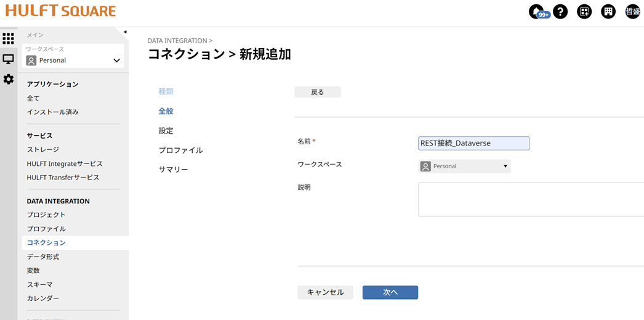Image resolution: width=644 pixels, height=320 pixels.
Task: Go to the サマリー wizard step
Action: (x=174, y=170)
